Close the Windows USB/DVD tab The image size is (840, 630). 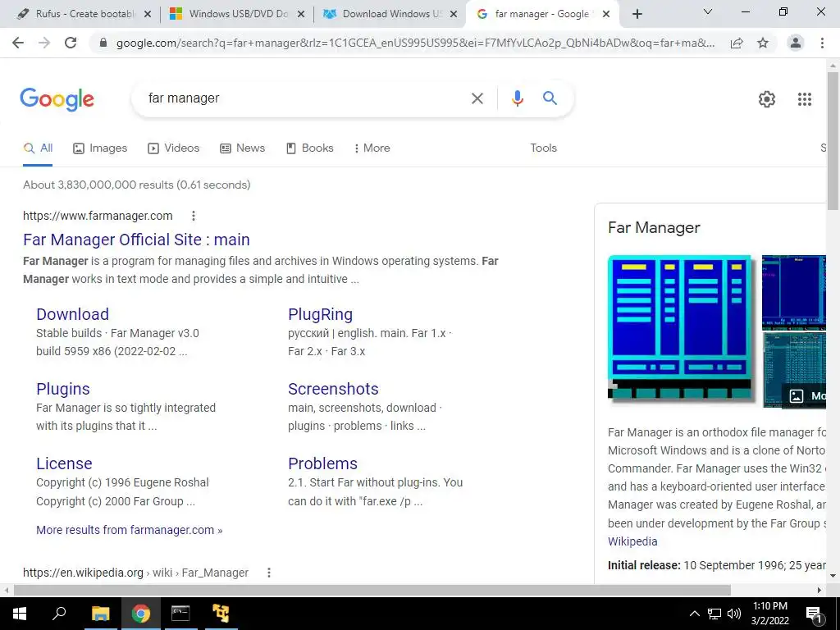pos(301,14)
